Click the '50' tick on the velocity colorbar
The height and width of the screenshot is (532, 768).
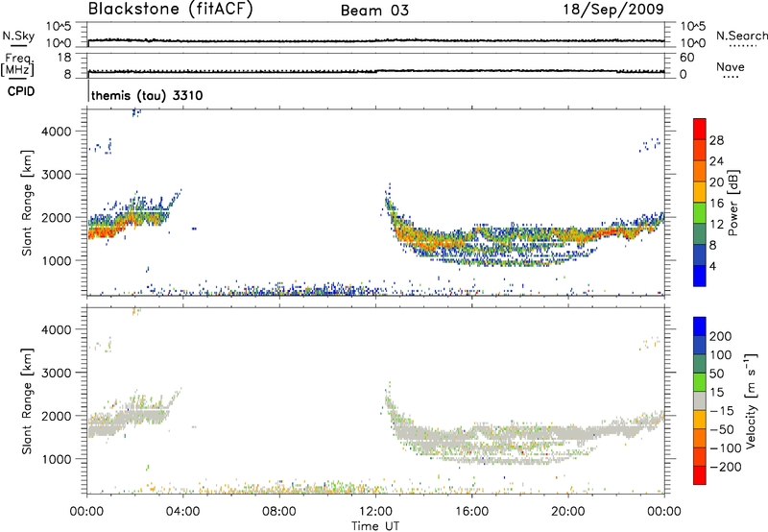[x=716, y=374]
